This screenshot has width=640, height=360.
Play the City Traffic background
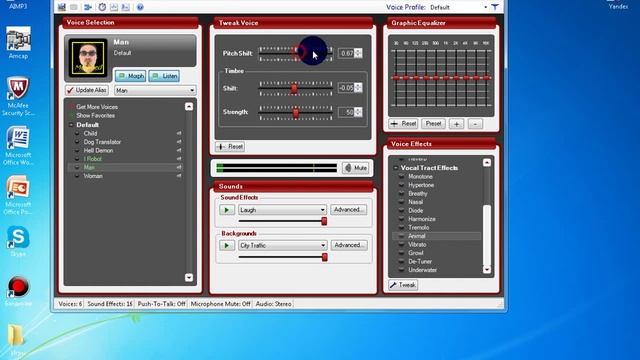(227, 245)
